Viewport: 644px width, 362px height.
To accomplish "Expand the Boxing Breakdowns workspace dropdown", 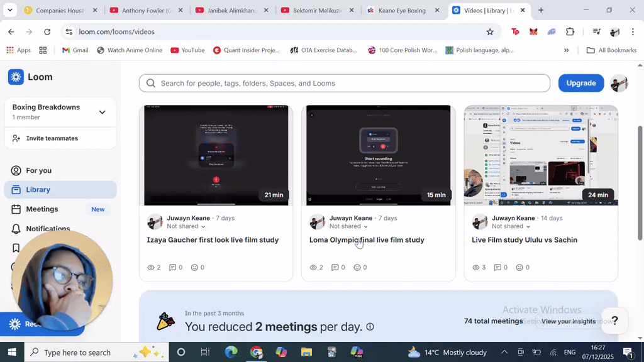I will pos(103,112).
